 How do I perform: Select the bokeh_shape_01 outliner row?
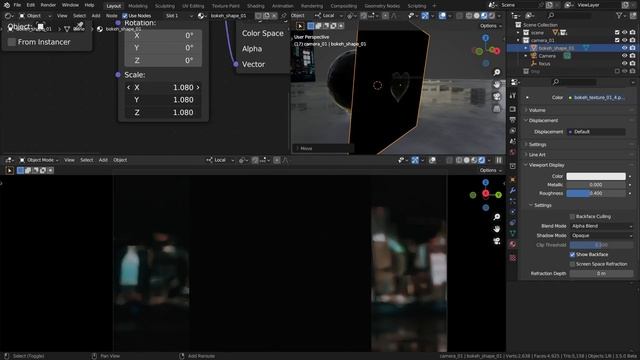click(x=571, y=48)
